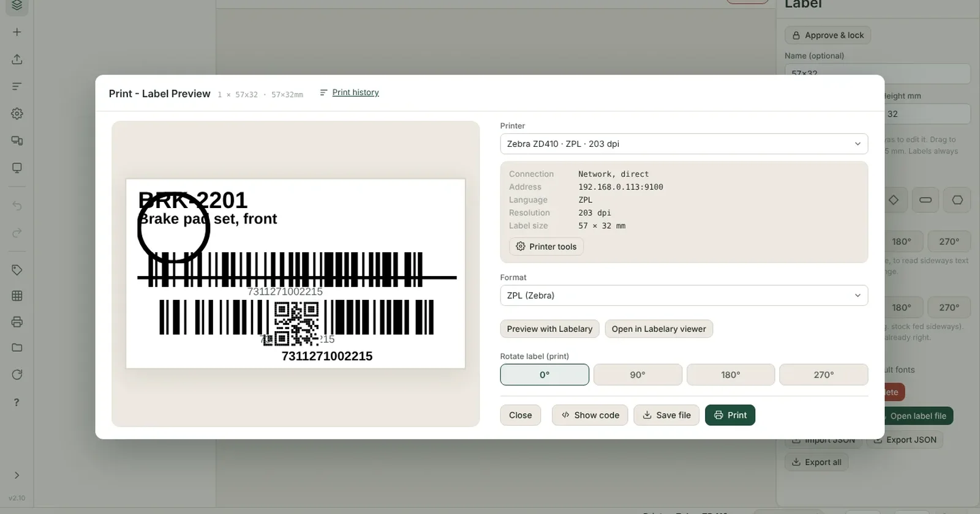Screen dimensions: 980x514
Task: Click the address value 192.168.0.113:9100
Action: (x=620, y=187)
